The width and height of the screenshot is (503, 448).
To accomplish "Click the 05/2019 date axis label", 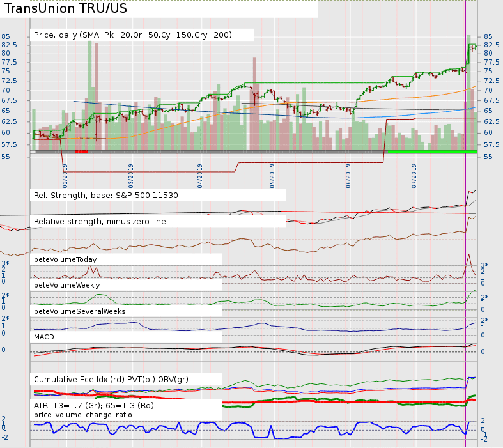I will point(272,176).
